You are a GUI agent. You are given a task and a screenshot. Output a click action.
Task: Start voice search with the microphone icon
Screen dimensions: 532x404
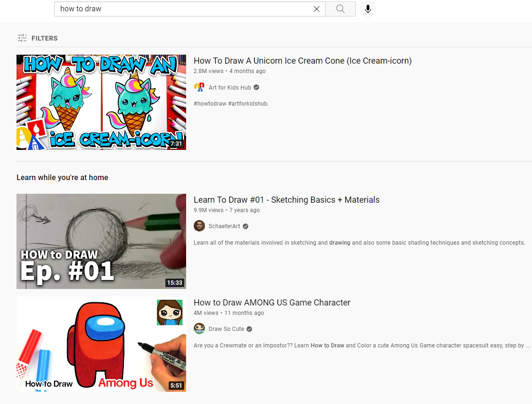coord(368,9)
